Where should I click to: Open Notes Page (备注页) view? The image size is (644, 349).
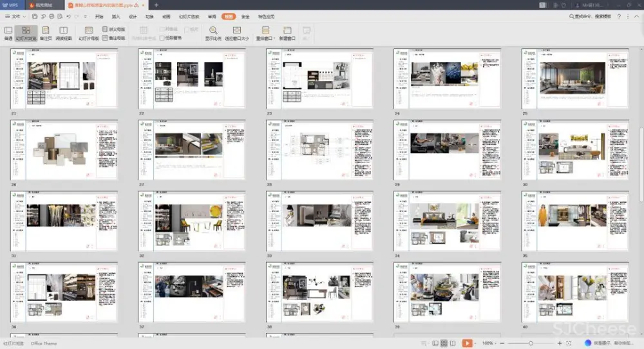46,33
